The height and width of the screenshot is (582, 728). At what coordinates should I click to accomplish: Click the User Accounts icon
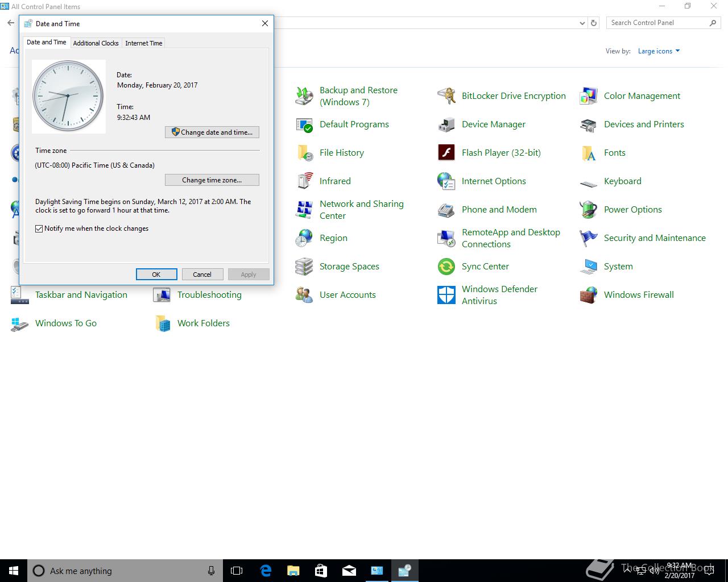pyautogui.click(x=304, y=295)
